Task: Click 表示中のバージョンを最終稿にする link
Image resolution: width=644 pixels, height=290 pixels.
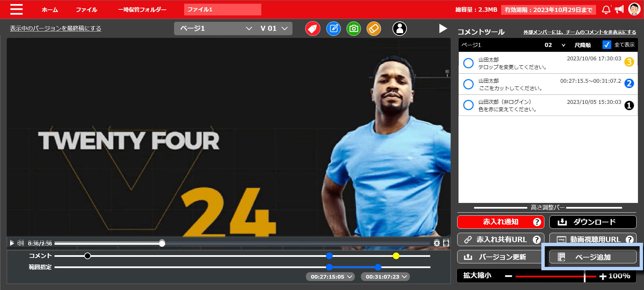Action: click(55, 28)
